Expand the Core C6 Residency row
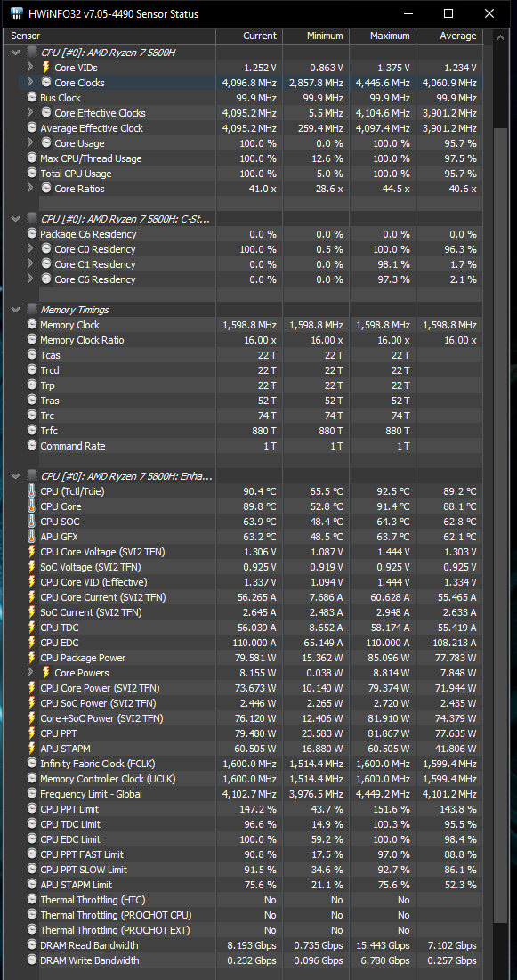 (x=30, y=279)
